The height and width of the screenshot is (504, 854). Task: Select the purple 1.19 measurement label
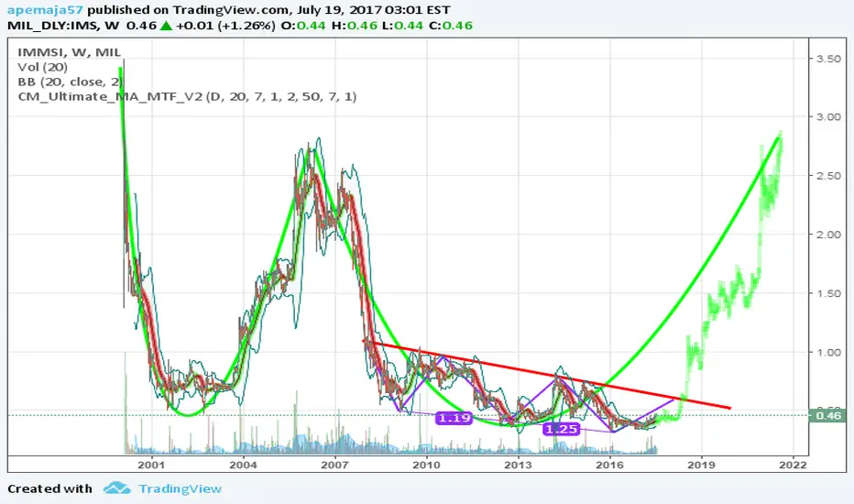(x=454, y=418)
